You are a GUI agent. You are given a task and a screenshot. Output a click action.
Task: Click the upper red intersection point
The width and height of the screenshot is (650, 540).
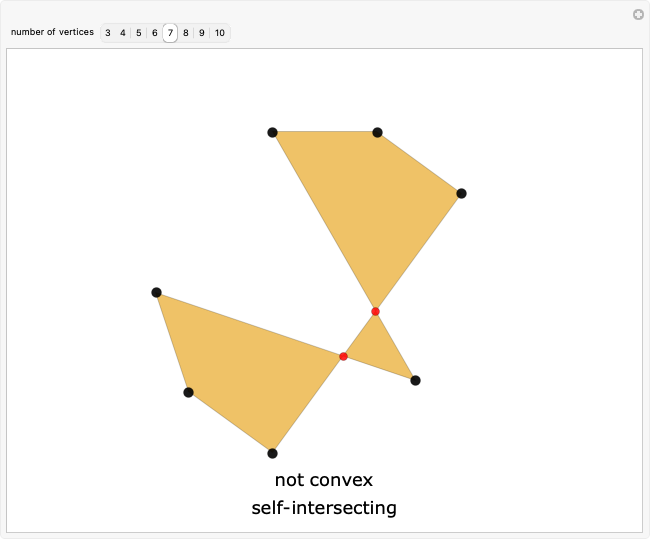(375, 312)
